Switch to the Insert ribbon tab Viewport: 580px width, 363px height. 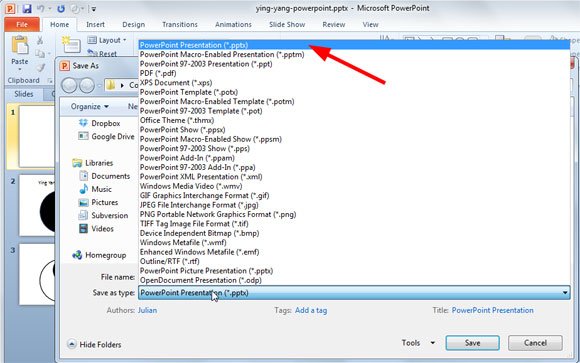pyautogui.click(x=95, y=24)
